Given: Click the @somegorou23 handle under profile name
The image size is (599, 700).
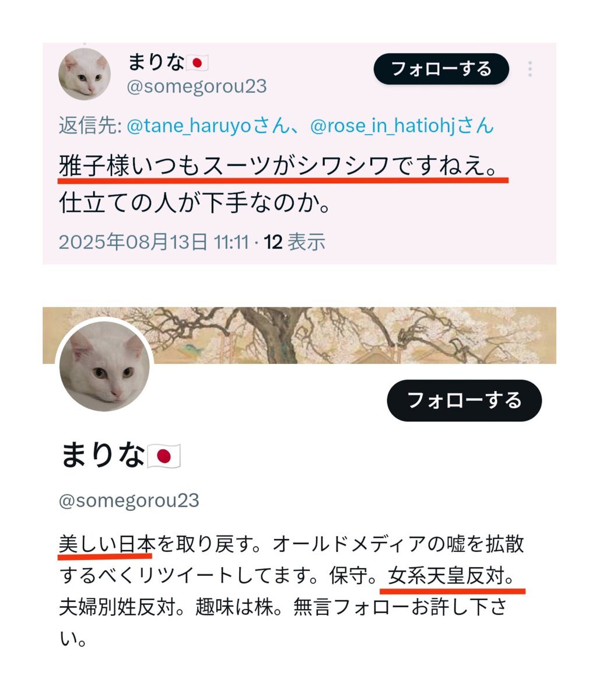Looking at the screenshot, I should click(x=129, y=501).
